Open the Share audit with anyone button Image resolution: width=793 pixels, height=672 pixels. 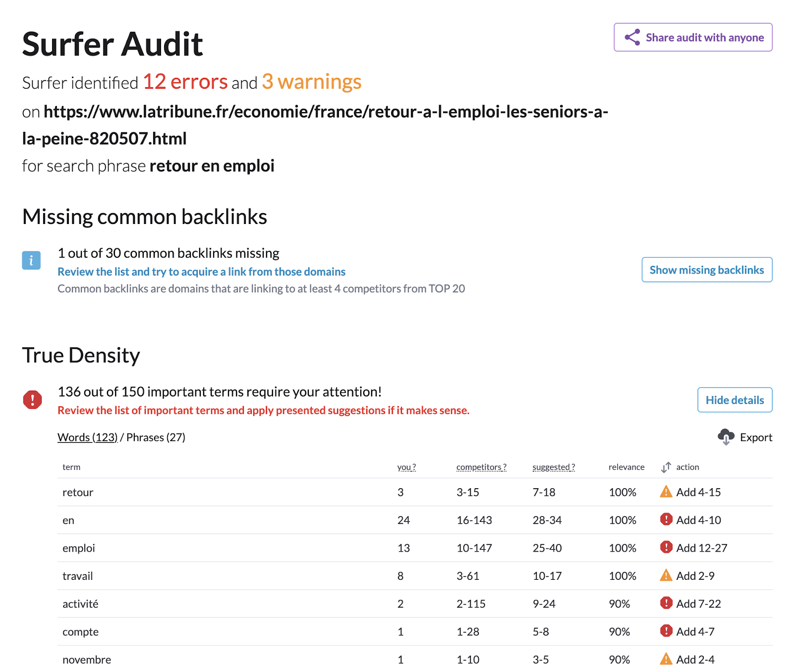(693, 37)
